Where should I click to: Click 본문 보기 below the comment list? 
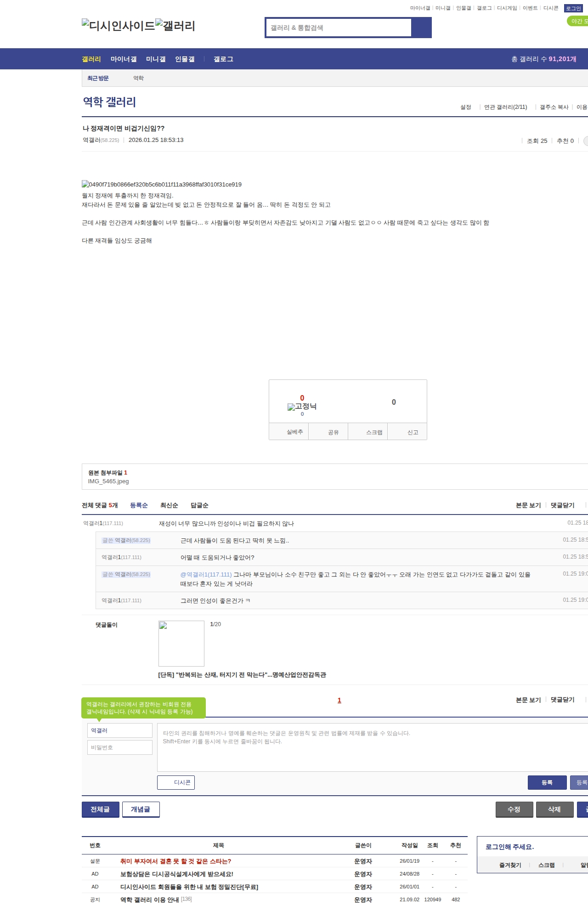528,700
